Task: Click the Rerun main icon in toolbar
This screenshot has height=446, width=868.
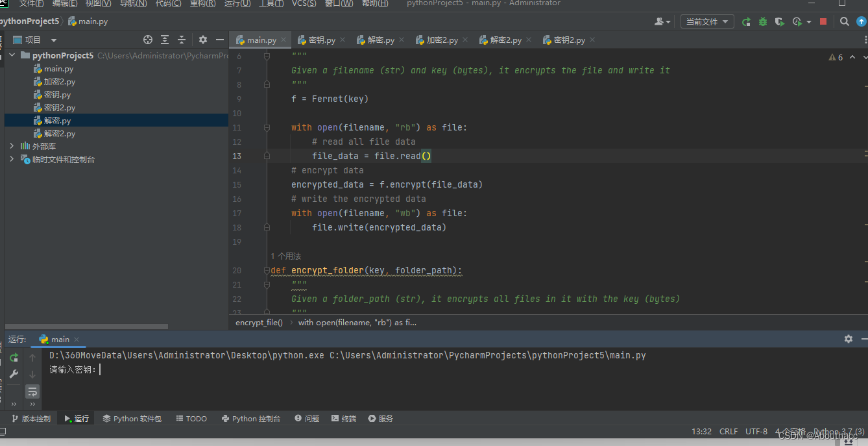Action: click(x=746, y=21)
